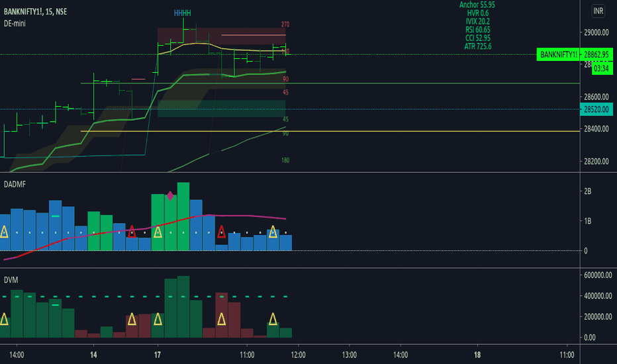
Task: Click the 28400.00 price axis label
Action: tap(596, 129)
